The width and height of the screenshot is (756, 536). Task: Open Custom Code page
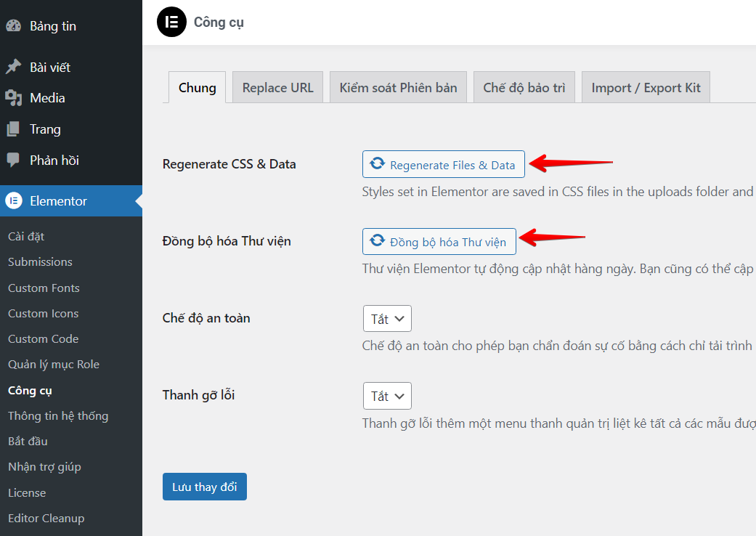click(44, 339)
